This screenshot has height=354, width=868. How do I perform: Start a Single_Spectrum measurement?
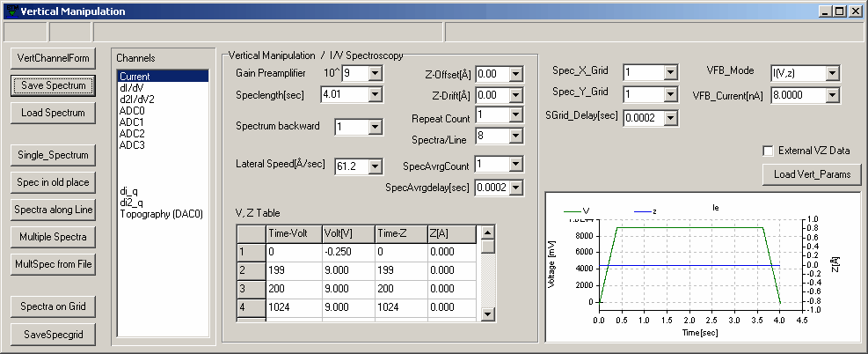(x=53, y=155)
